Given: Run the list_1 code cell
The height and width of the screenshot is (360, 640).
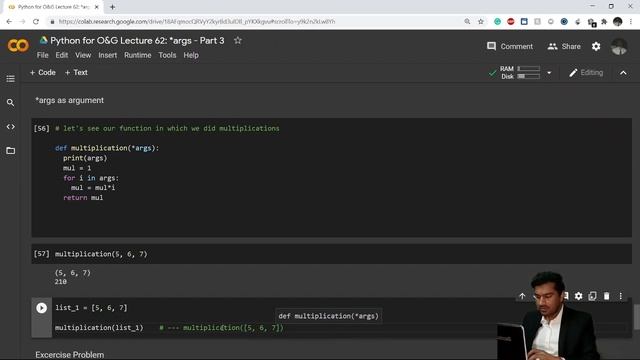Looking at the screenshot, I should click(41, 308).
